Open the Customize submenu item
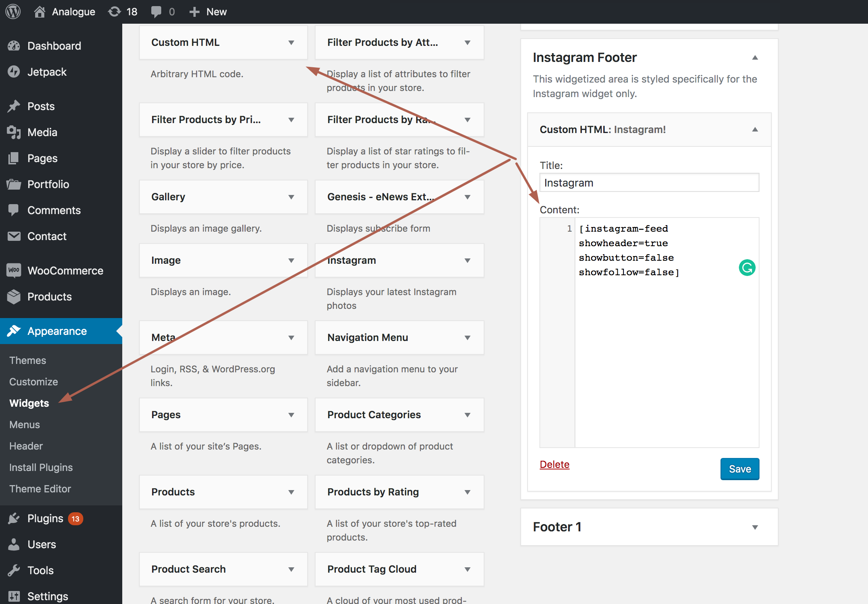 tap(34, 382)
